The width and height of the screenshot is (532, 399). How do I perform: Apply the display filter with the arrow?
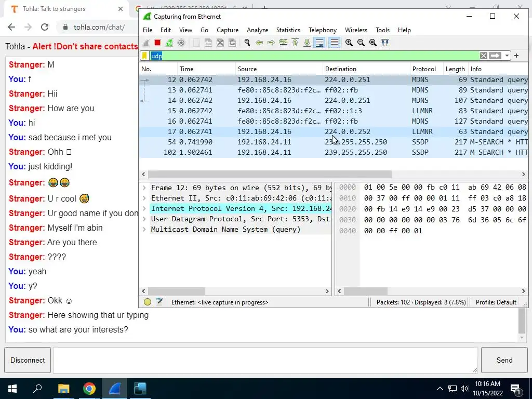click(x=495, y=56)
